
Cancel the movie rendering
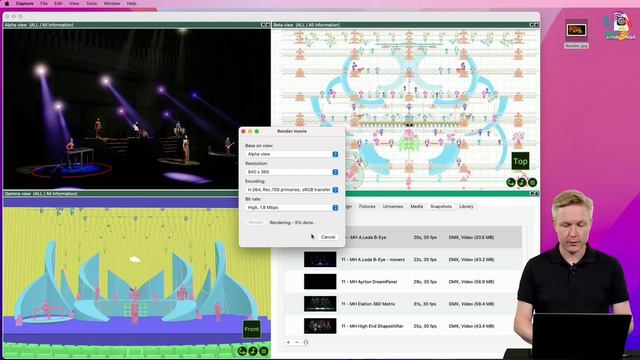click(x=328, y=237)
